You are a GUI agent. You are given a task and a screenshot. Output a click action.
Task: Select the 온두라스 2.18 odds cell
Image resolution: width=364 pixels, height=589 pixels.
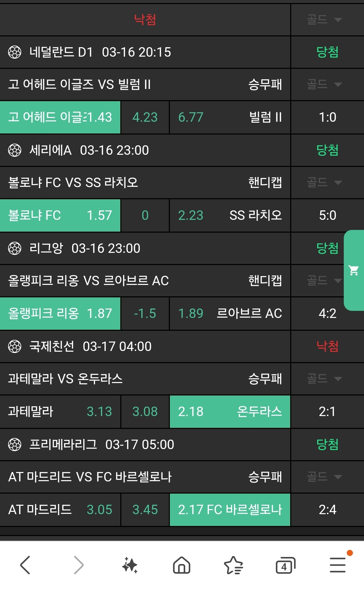click(x=230, y=412)
